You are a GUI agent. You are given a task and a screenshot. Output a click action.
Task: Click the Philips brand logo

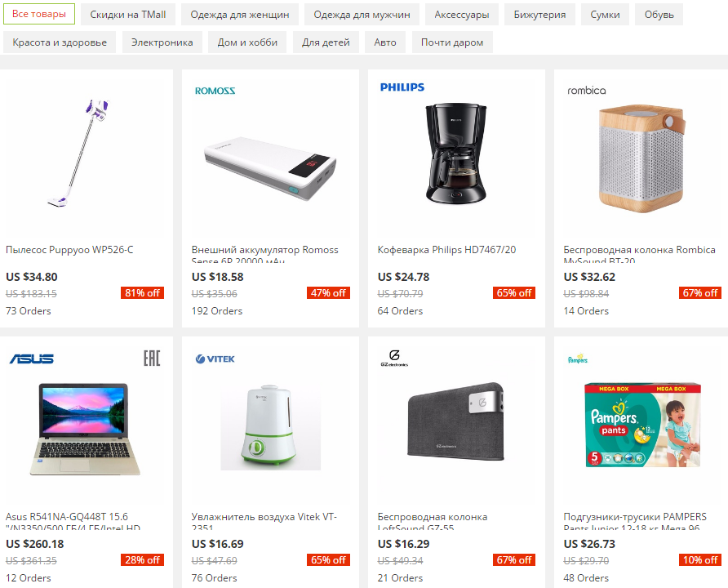coord(402,87)
